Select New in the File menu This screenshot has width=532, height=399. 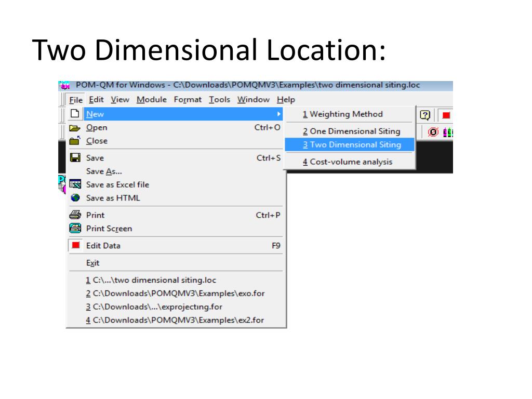click(x=176, y=114)
